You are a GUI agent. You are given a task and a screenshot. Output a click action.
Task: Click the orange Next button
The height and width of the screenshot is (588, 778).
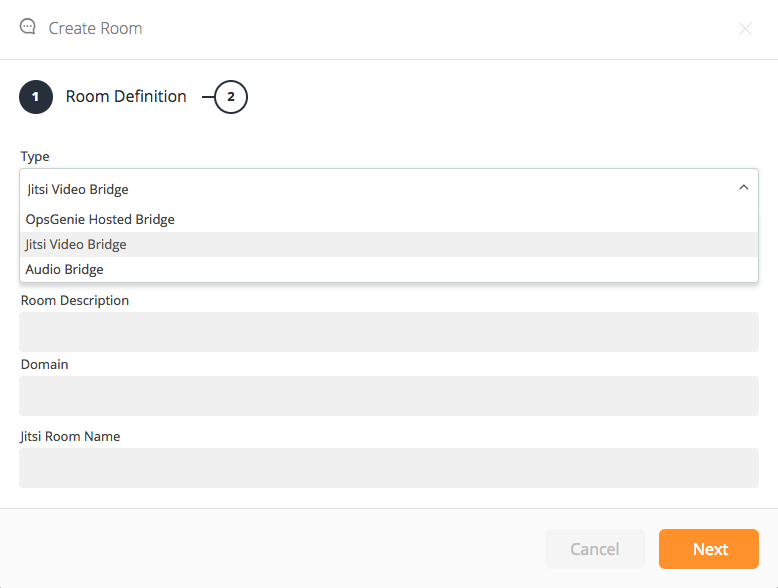709,549
